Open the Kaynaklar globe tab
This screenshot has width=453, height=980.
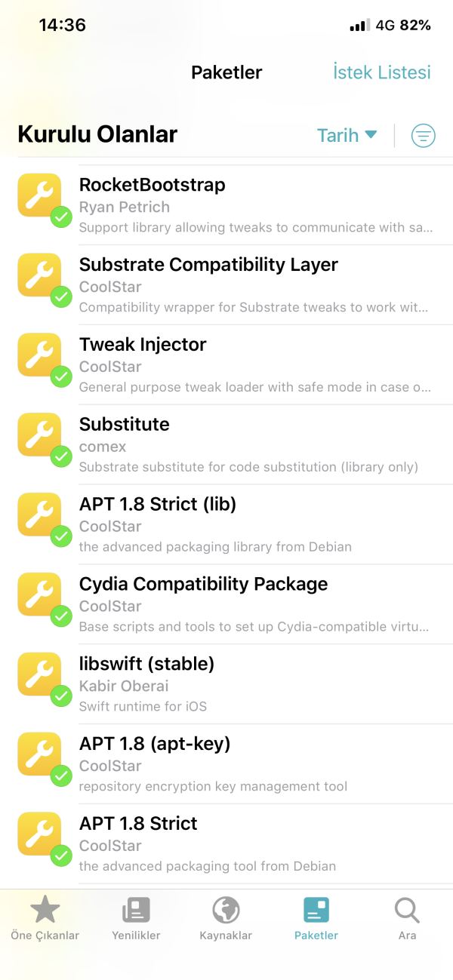(x=226, y=918)
